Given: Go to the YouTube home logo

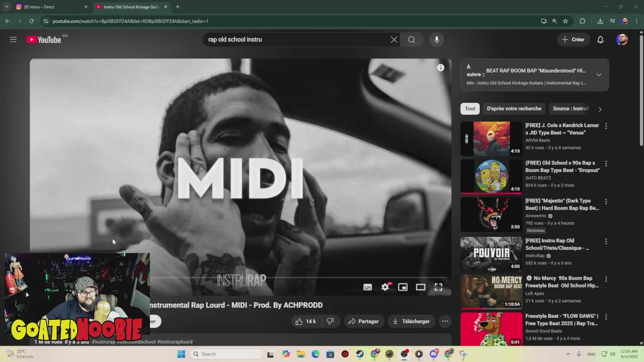Looking at the screenshot, I should pos(44,40).
